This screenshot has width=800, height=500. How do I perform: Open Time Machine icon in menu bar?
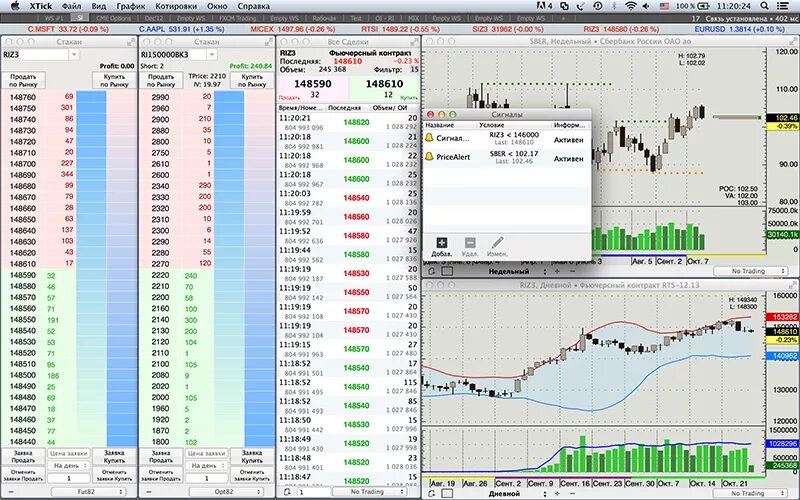(x=597, y=6)
